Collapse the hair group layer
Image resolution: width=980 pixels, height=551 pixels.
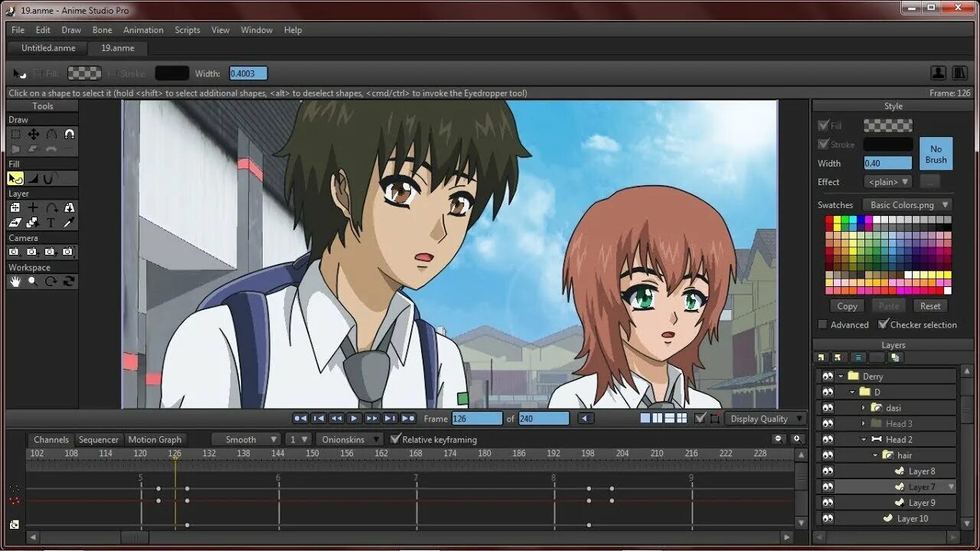pos(875,455)
